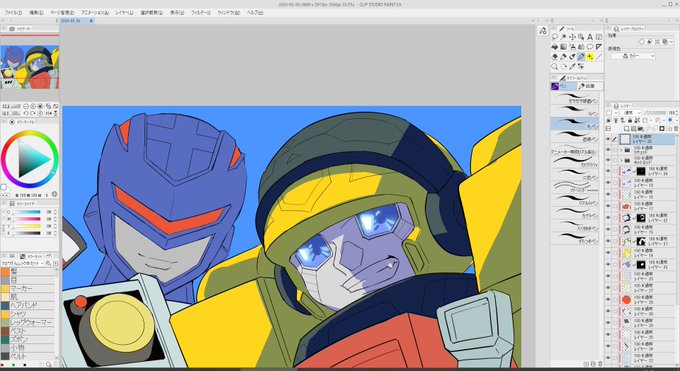Hide the layer with the red circle thumbnail

(x=608, y=299)
